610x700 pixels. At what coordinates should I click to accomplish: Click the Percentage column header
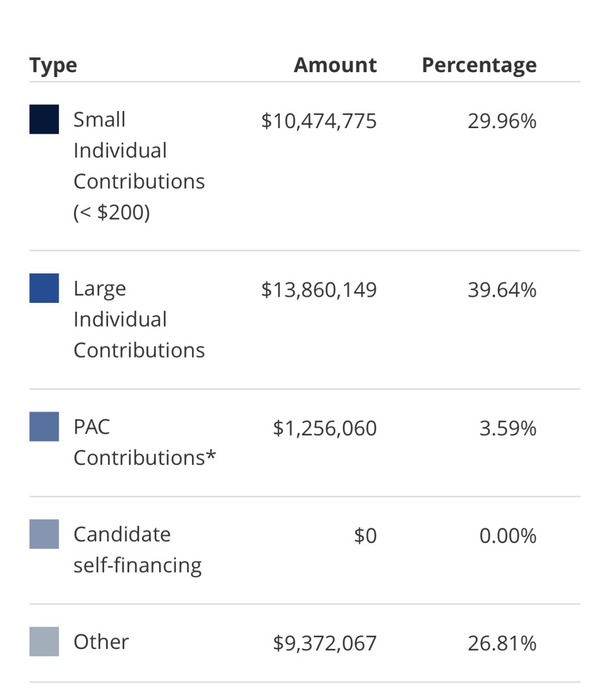pos(479,65)
